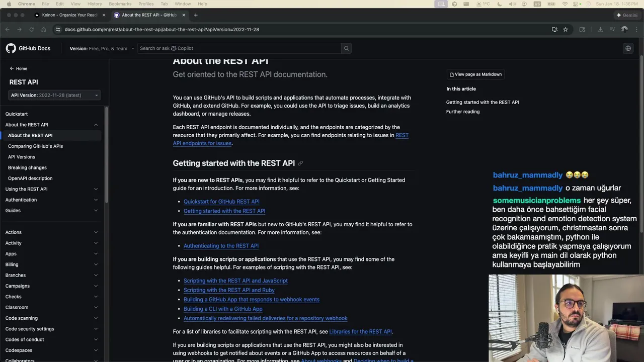
Task: Open Authenticating to the REST API link
Action: coord(221,246)
